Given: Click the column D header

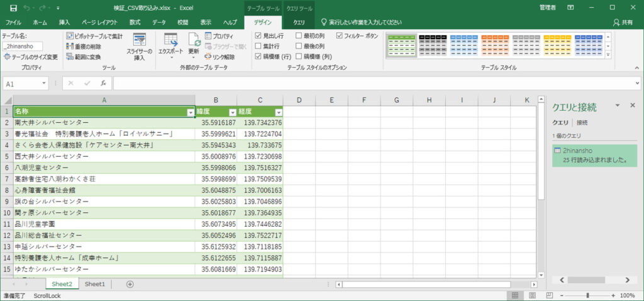Looking at the screenshot, I should coord(299,100).
